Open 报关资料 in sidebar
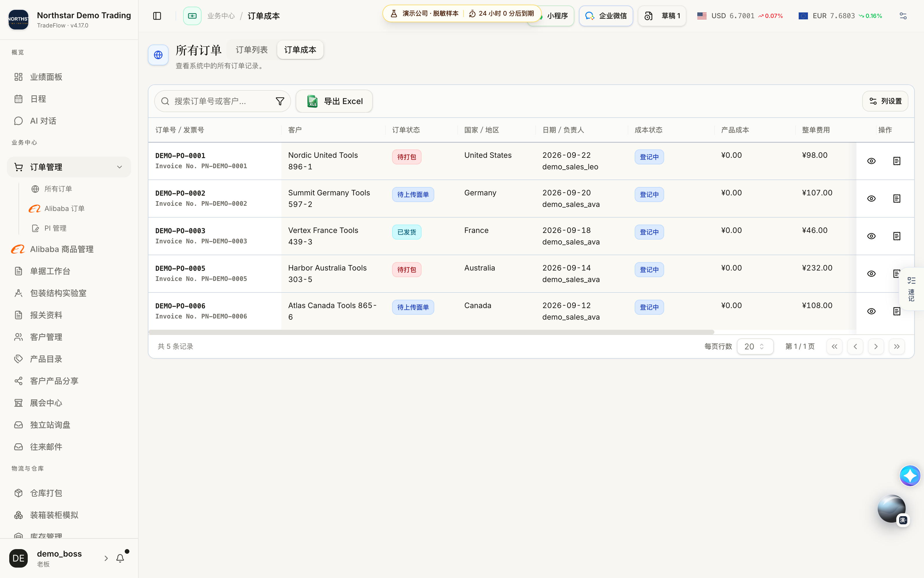This screenshot has height=578, width=924. pyautogui.click(x=69, y=315)
